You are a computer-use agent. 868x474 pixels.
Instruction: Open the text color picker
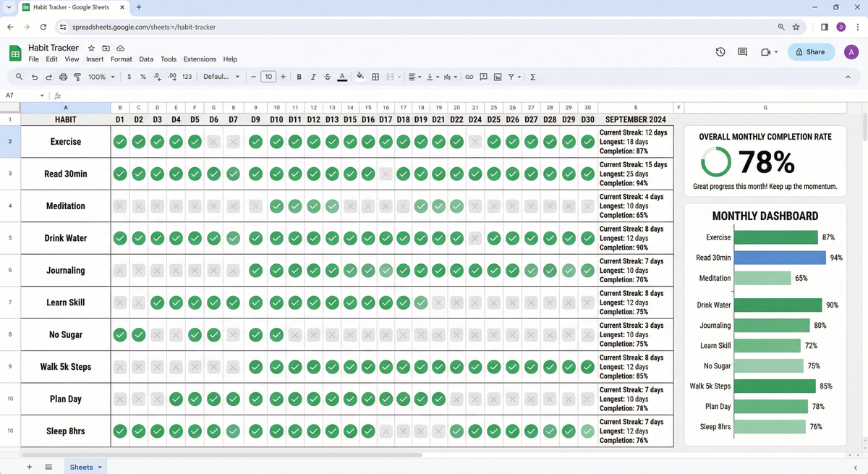click(x=341, y=77)
